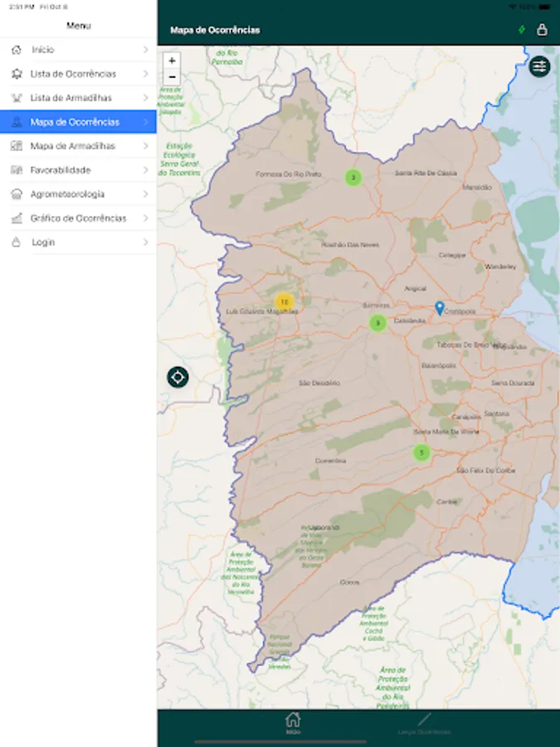Image resolution: width=560 pixels, height=747 pixels.
Task: Click the bug icon beside Lista de Ocorrências
Action: tap(17, 74)
